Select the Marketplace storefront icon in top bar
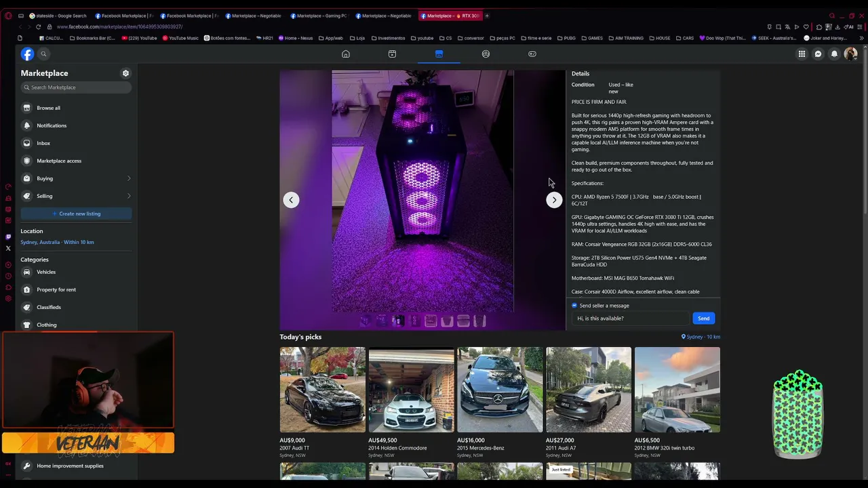Screen dimensions: 868x488 (x=439, y=54)
